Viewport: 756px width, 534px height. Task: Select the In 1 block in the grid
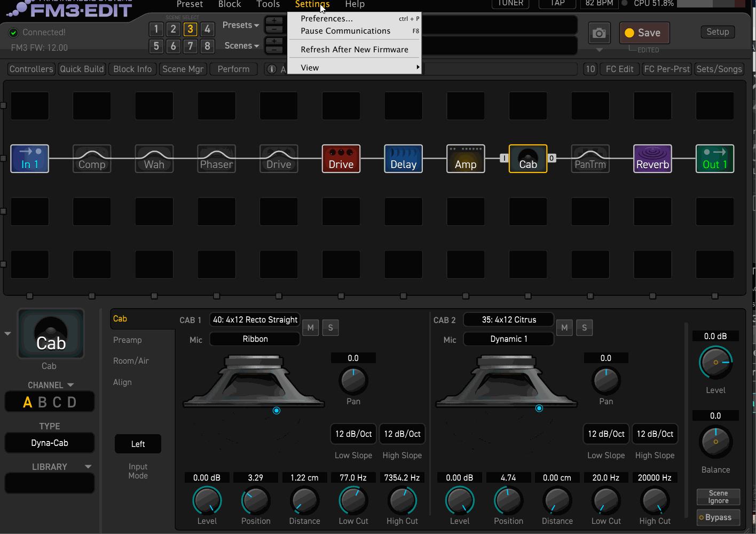(30, 159)
